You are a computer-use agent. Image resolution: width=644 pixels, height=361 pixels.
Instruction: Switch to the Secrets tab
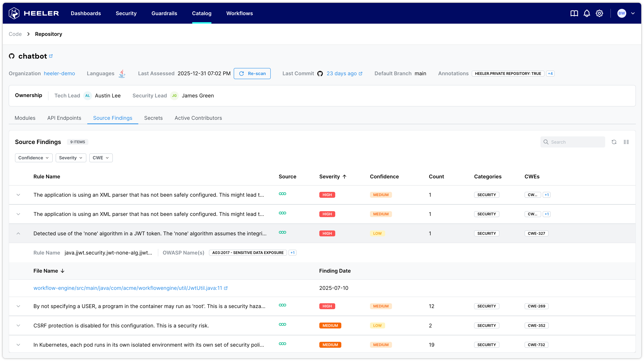[153, 118]
